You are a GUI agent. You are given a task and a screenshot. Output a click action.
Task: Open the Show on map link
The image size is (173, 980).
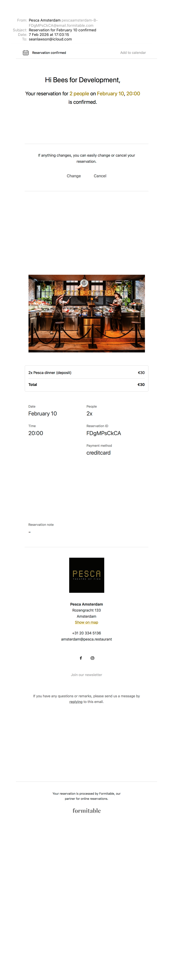tap(86, 622)
